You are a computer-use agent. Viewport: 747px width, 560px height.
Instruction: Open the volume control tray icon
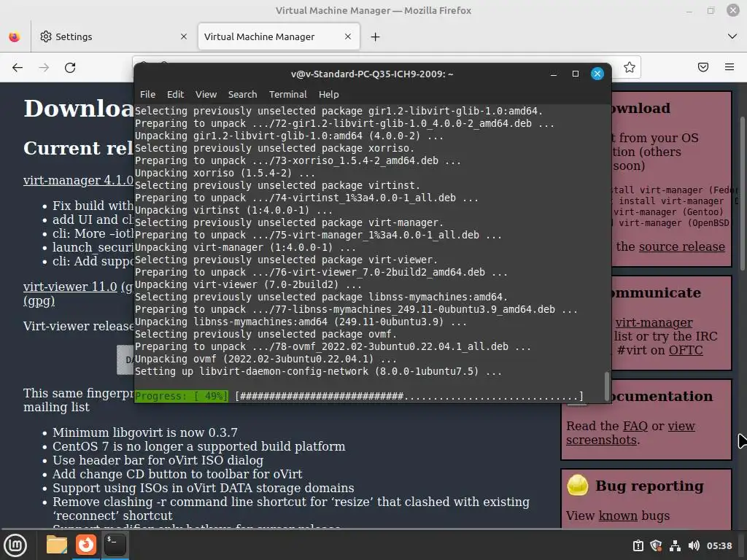tap(694, 545)
